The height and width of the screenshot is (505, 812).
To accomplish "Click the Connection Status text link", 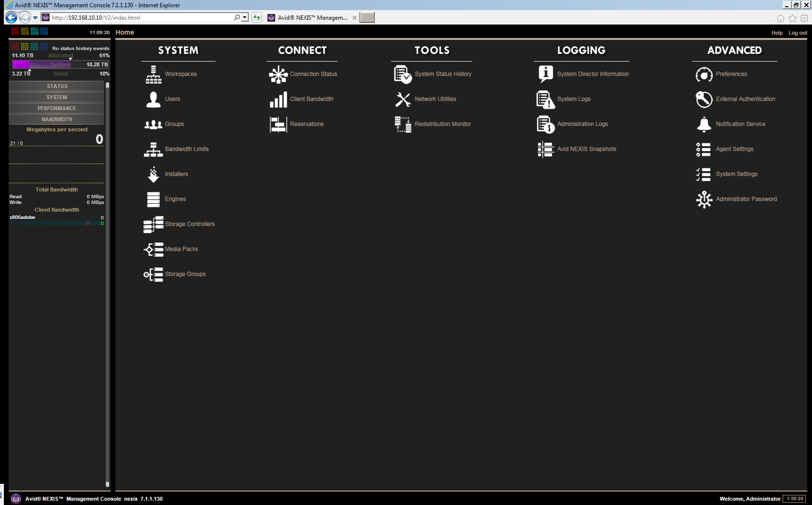I will coord(314,74).
